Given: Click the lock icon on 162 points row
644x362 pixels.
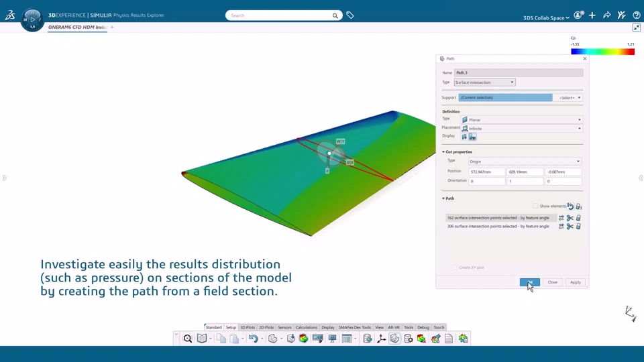Looking at the screenshot, I should coord(578,218).
